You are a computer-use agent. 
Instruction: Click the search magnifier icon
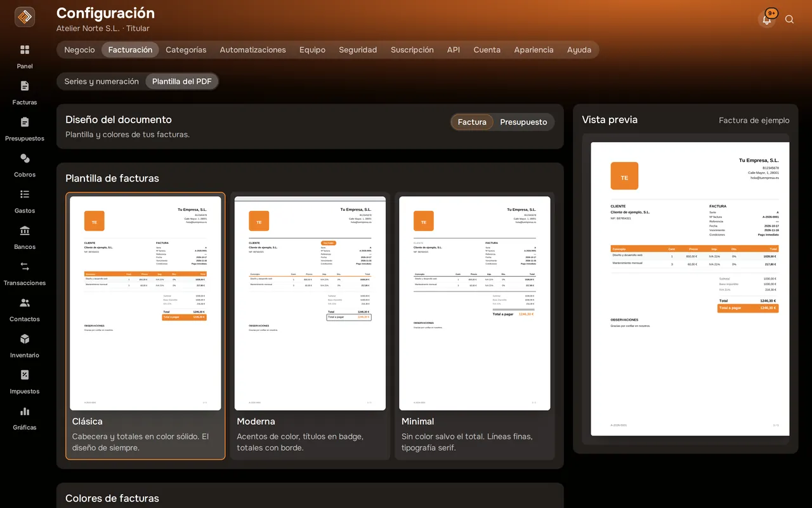790,19
